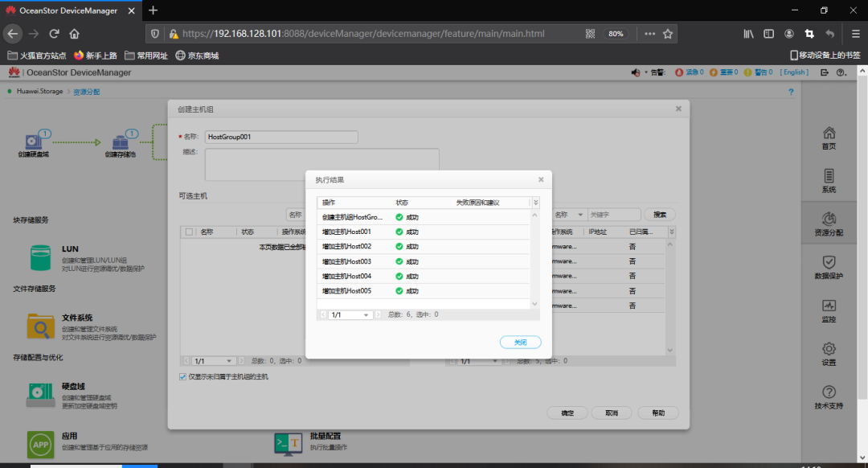This screenshot has height=468, width=868.
Task: Toggle select-all checkbox in available hosts table
Action: 190,232
